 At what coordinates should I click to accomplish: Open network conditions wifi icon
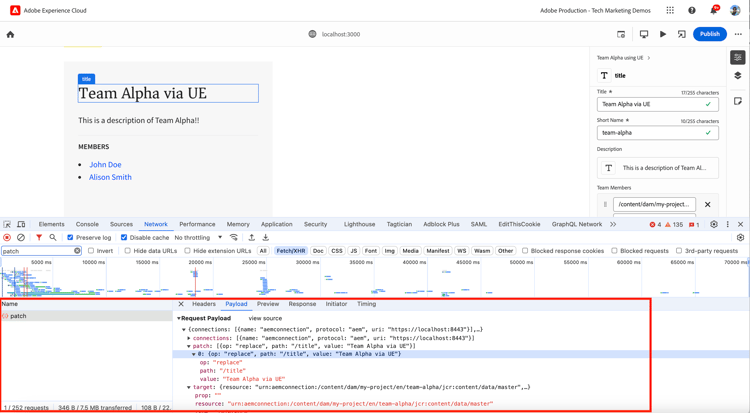point(233,237)
